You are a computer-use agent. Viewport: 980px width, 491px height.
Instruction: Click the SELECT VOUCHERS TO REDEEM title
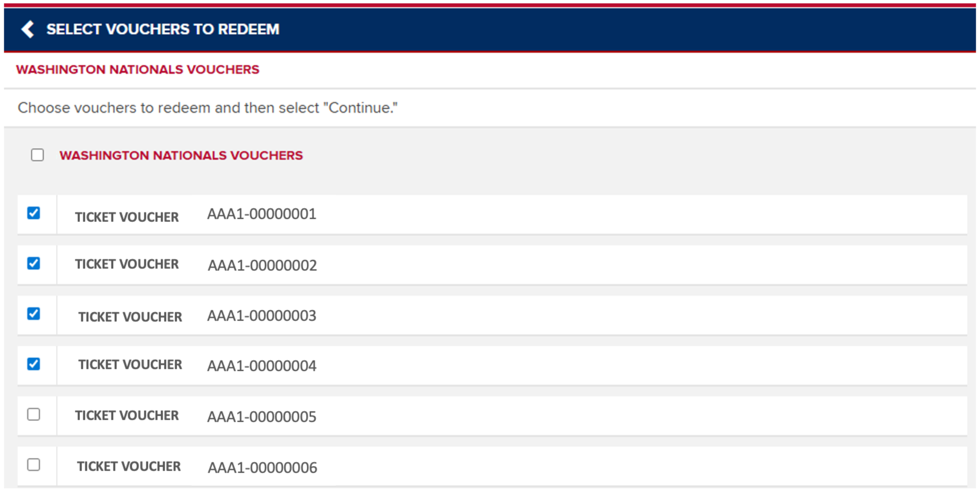[162, 29]
